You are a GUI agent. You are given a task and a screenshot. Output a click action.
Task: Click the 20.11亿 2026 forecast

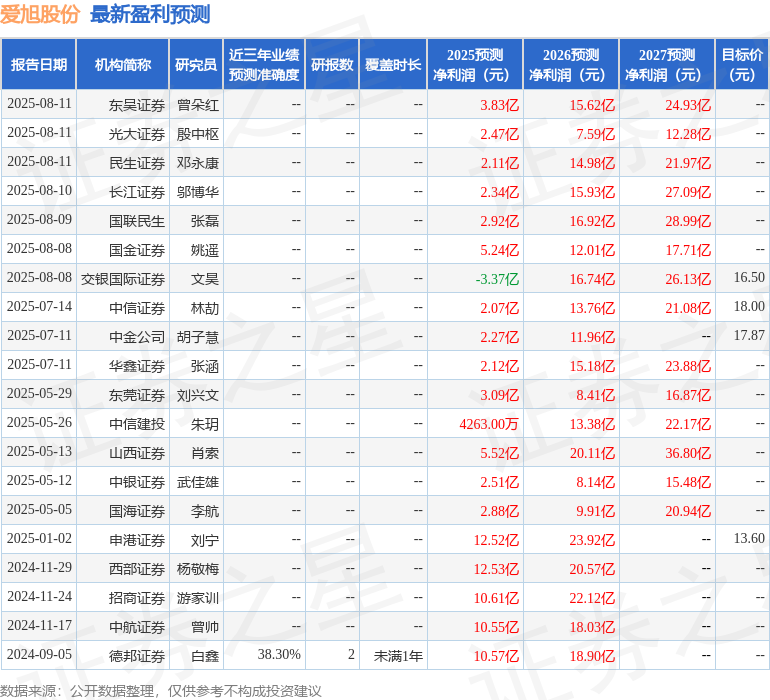coord(592,453)
